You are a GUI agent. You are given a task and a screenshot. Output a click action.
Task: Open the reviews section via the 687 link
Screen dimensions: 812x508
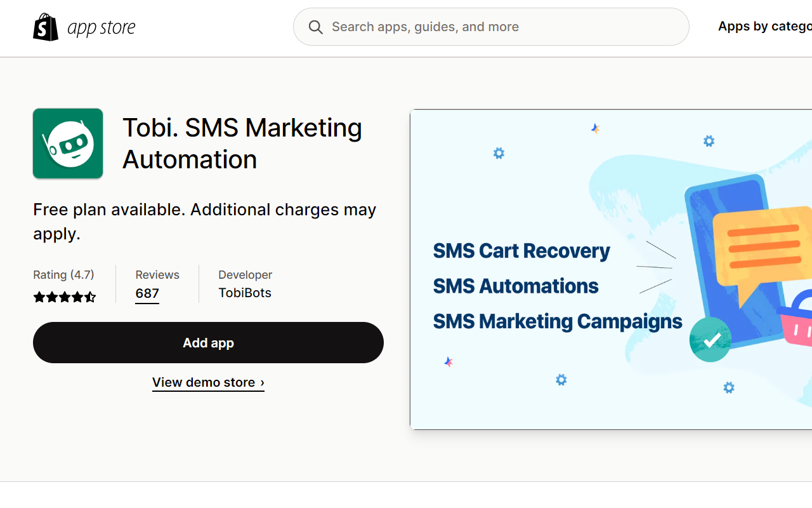147,293
